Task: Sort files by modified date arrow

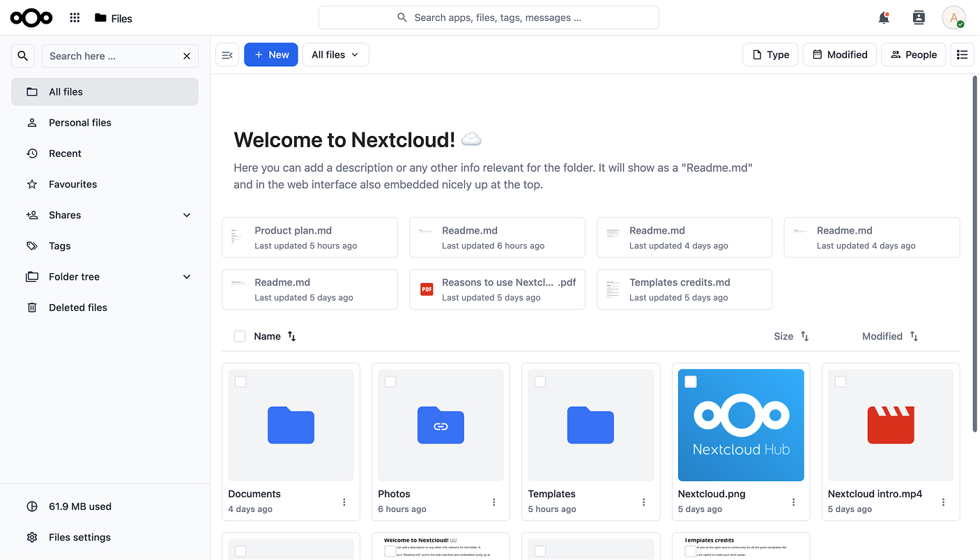Action: click(x=914, y=336)
